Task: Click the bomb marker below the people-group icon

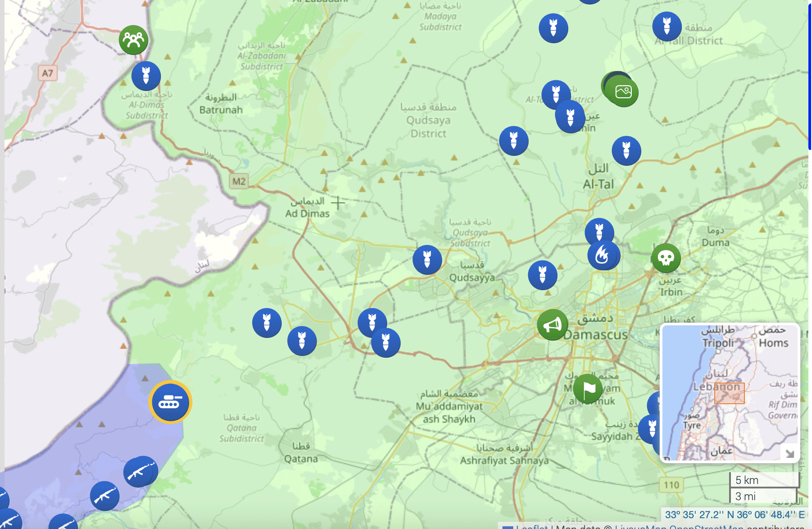Action: tap(146, 76)
